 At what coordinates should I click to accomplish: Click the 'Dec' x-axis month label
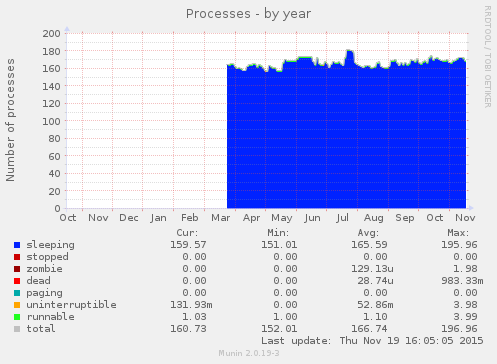coord(129,218)
